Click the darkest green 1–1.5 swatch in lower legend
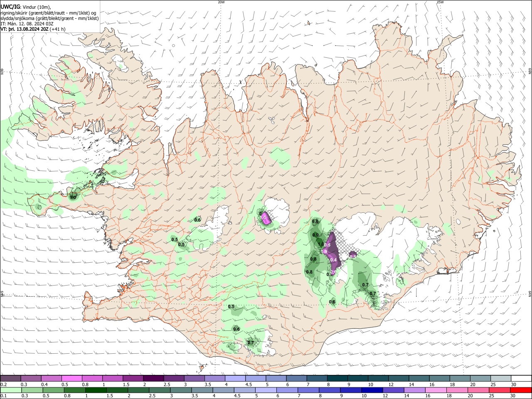This screenshot has height=399, width=532. [x=96, y=390]
